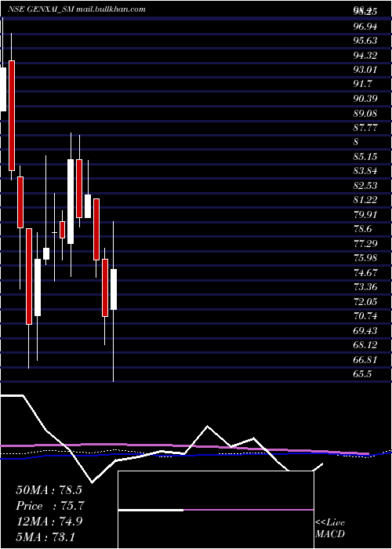Select the 81.22 price axis label

point(365,200)
